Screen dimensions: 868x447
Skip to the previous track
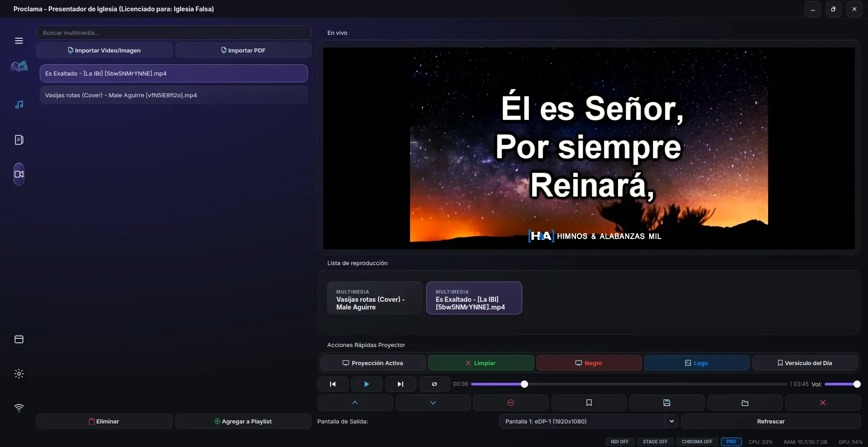pos(333,384)
